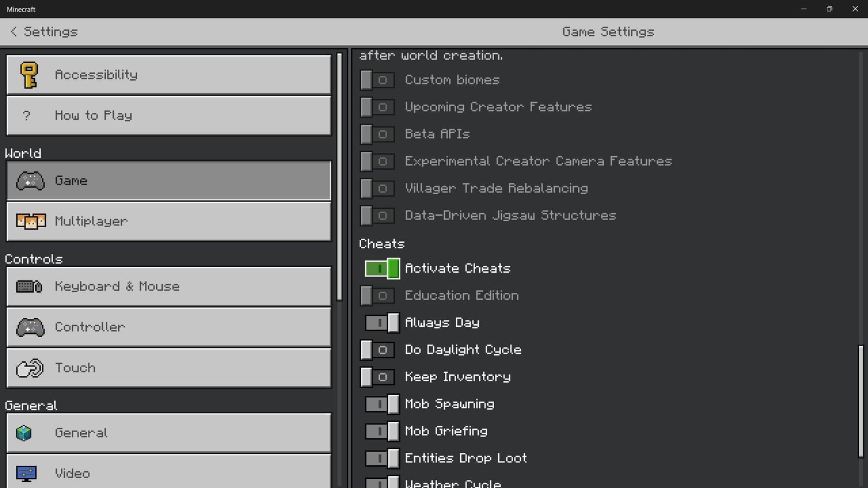This screenshot has width=868, height=488.
Task: Toggle the Entities Drop Loot switch
Action: click(x=382, y=458)
